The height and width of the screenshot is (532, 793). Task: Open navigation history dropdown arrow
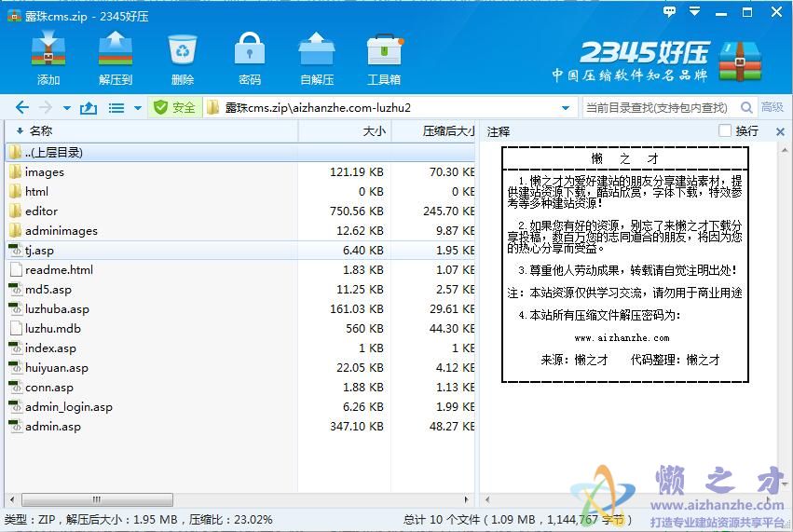coord(67,108)
